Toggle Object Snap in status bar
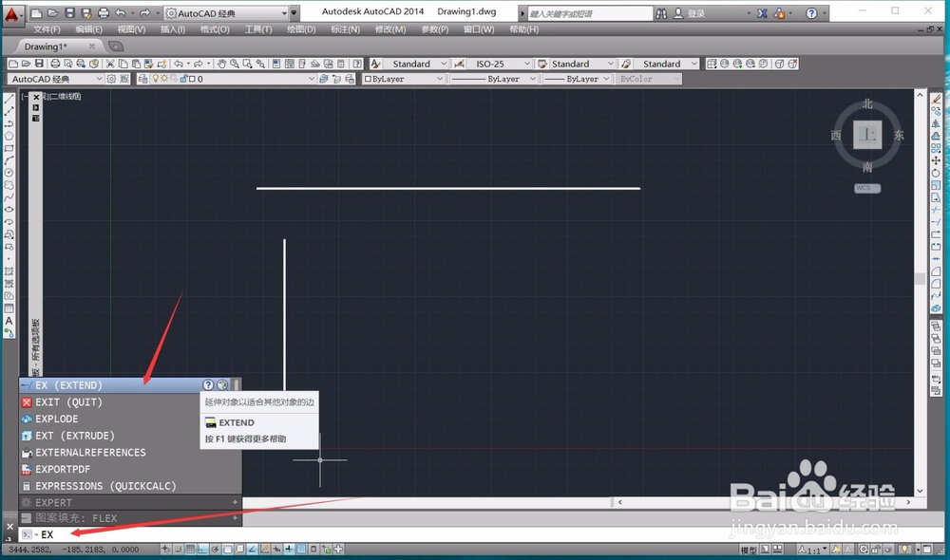This screenshot has height=560, width=950. click(228, 550)
